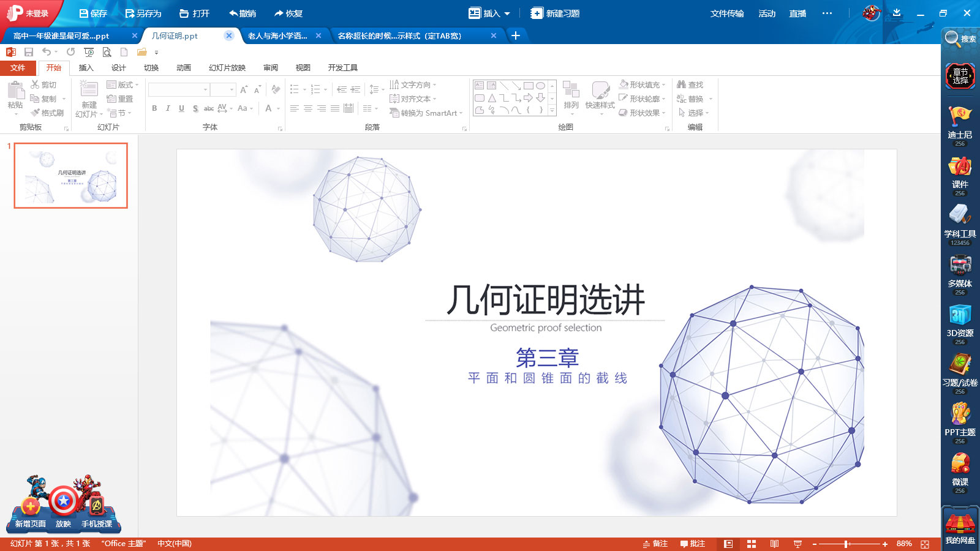Click the 另存为 save-as button
The image size is (980, 551).
click(143, 13)
